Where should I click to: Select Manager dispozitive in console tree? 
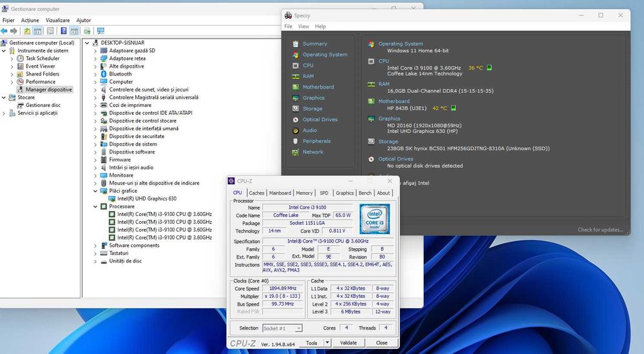(48, 90)
